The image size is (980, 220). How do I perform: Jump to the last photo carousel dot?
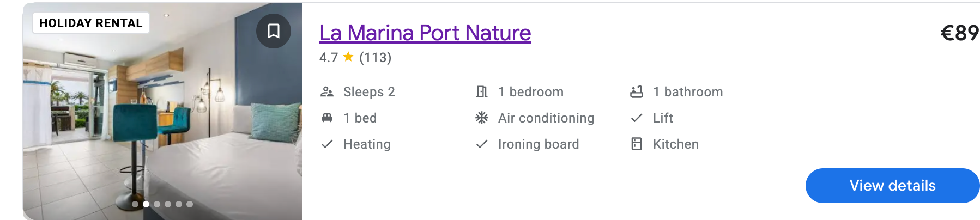190,204
